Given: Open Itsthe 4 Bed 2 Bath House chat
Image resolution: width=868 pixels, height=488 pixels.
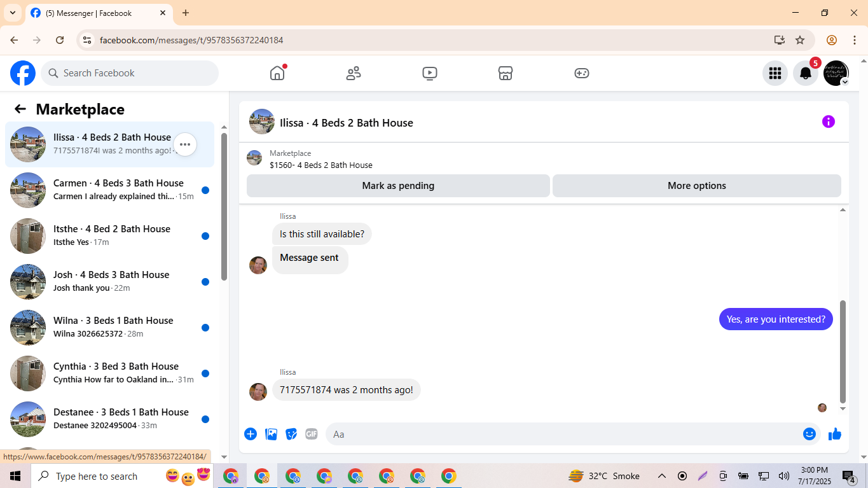Looking at the screenshot, I should pyautogui.click(x=109, y=236).
